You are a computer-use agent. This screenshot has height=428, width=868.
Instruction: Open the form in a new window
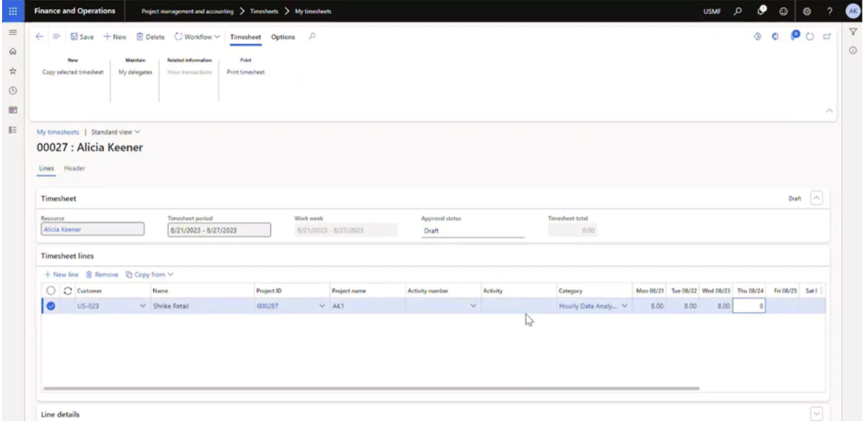tap(826, 37)
